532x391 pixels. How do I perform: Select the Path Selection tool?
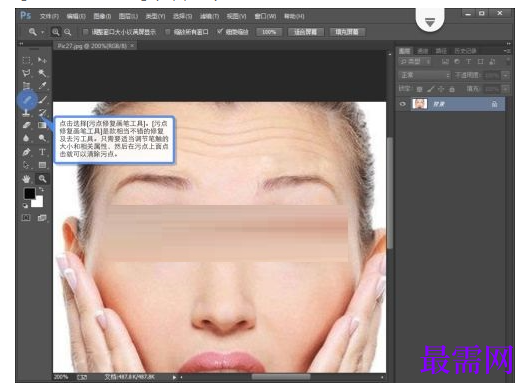pos(26,165)
